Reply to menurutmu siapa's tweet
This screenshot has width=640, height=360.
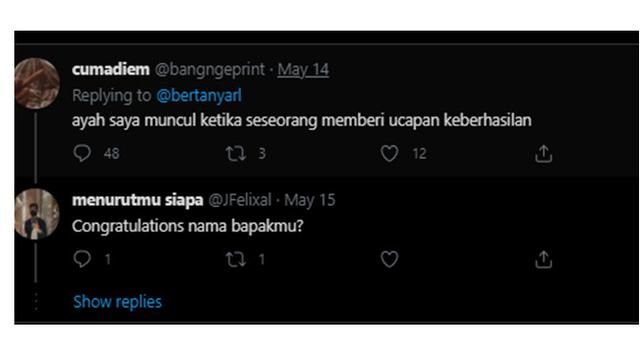coord(82,259)
